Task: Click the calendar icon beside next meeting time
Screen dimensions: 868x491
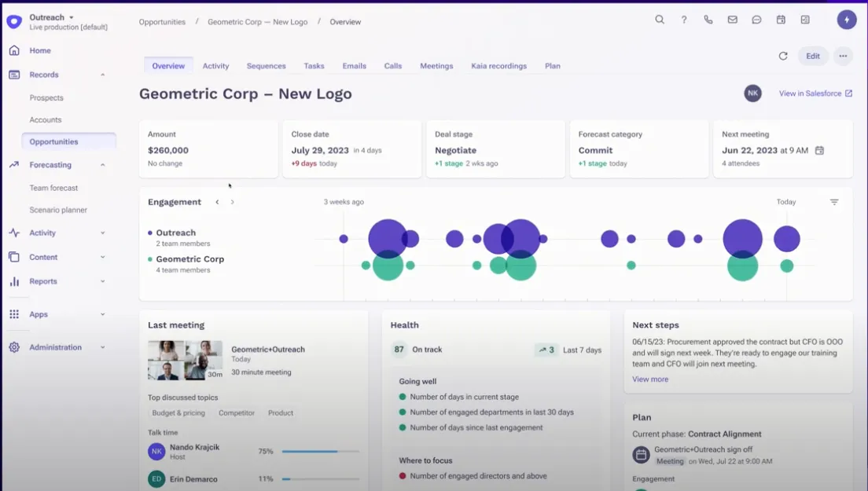Action: tap(819, 150)
